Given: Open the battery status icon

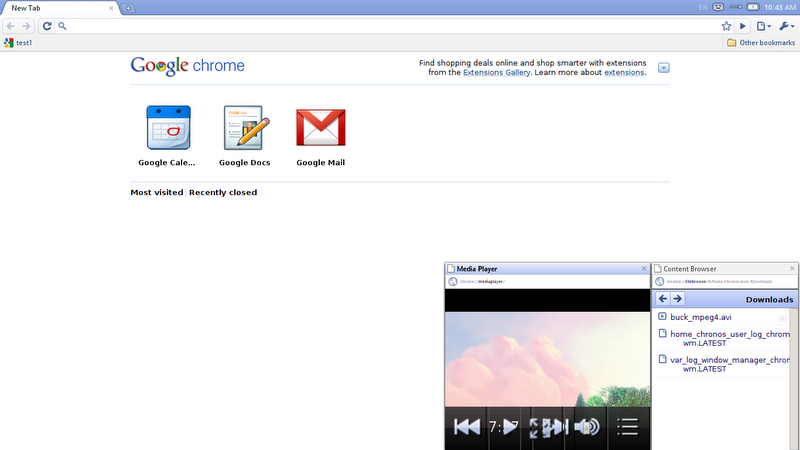Looking at the screenshot, I should point(753,7).
